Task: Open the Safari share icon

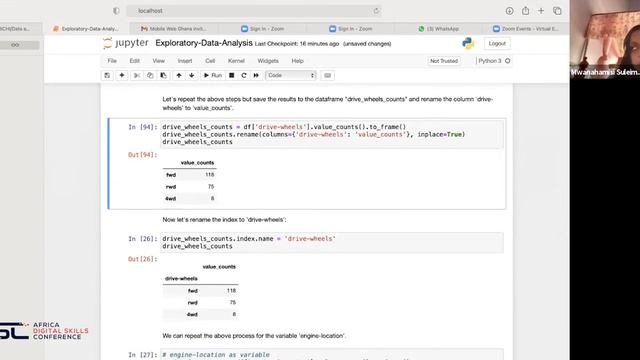Action: [x=525, y=11]
